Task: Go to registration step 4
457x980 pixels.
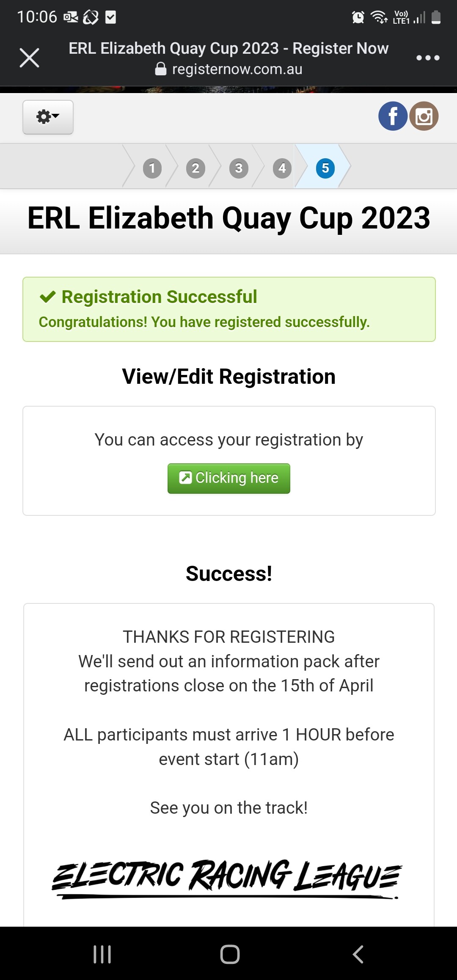Action: (x=282, y=168)
